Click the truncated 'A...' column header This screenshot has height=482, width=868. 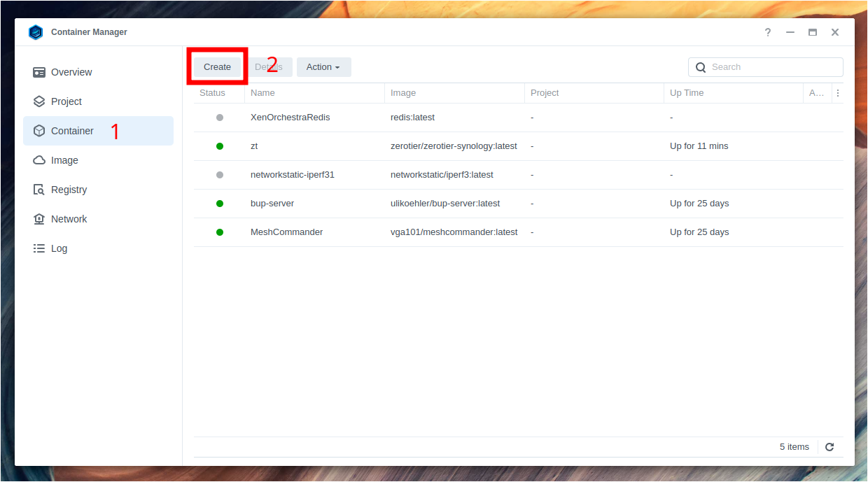point(817,93)
